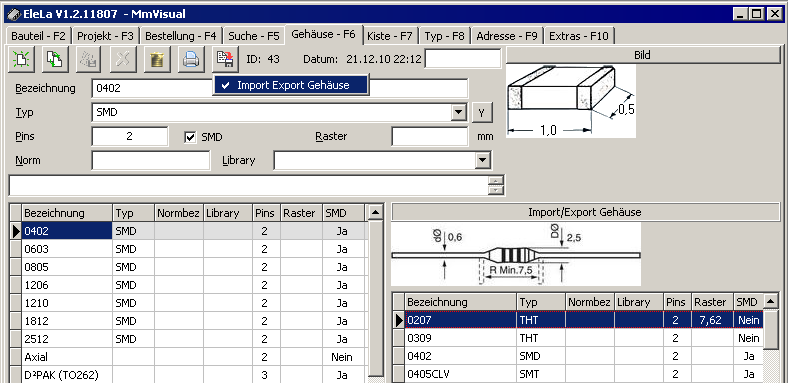Click the Raster input field

pos(430,136)
